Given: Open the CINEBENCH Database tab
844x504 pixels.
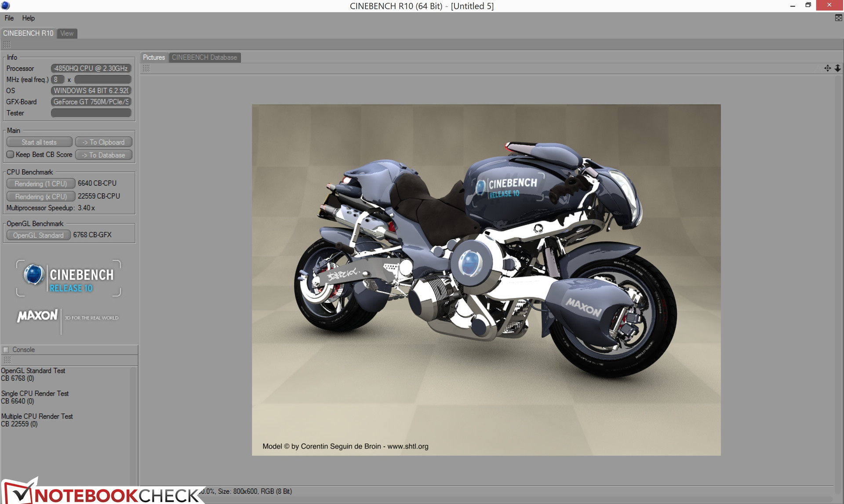Looking at the screenshot, I should (204, 58).
